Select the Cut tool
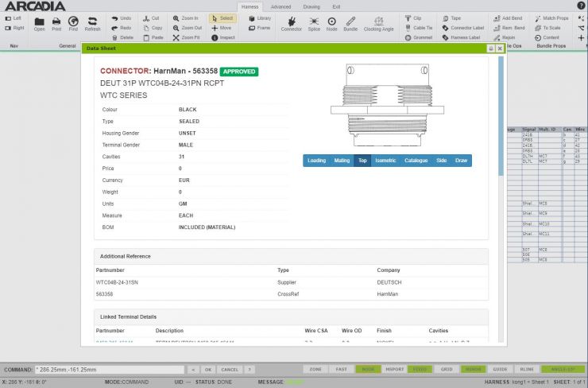 point(151,18)
